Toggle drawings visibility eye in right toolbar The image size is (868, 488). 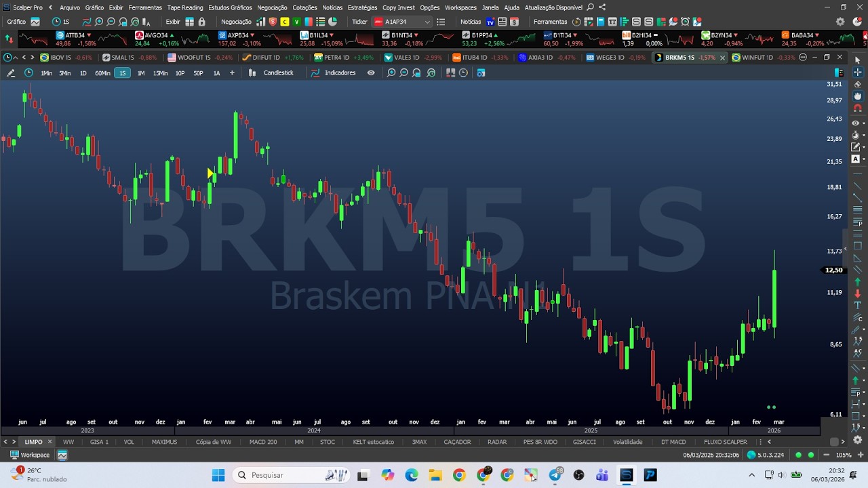(855, 123)
